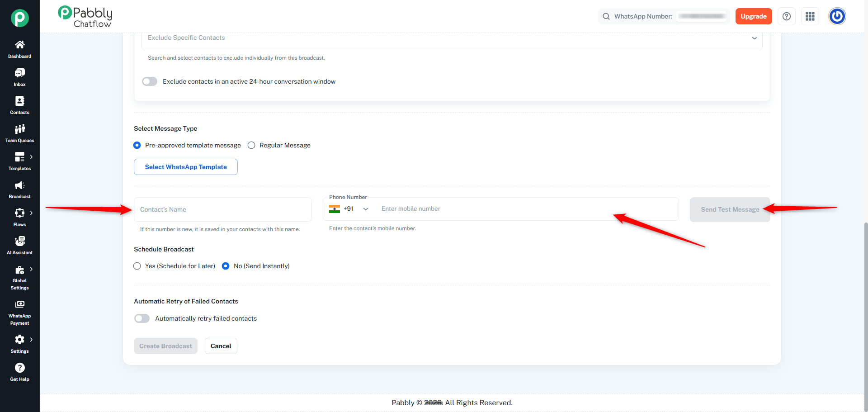This screenshot has height=412, width=868.
Task: Open the AI Assistant page
Action: tap(19, 246)
